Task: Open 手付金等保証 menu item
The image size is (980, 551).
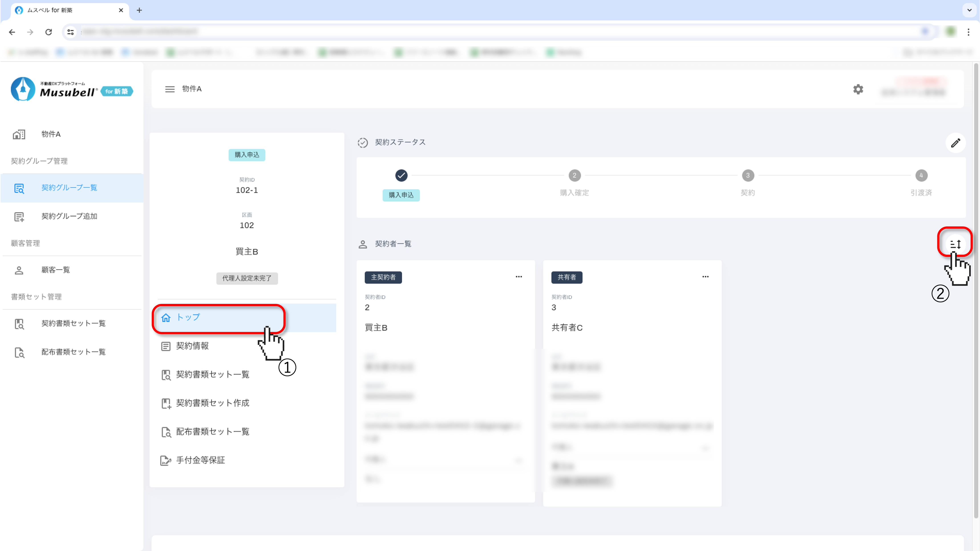Action: click(x=200, y=460)
